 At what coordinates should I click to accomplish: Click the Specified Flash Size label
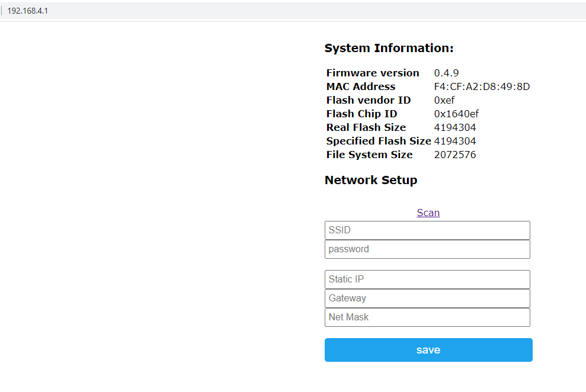[x=379, y=141]
